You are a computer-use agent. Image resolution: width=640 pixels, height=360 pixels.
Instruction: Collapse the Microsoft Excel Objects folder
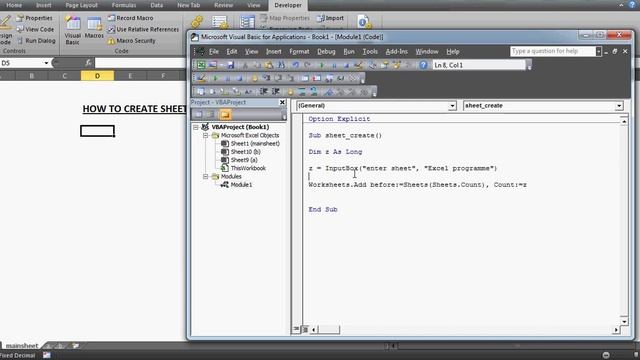(206, 135)
